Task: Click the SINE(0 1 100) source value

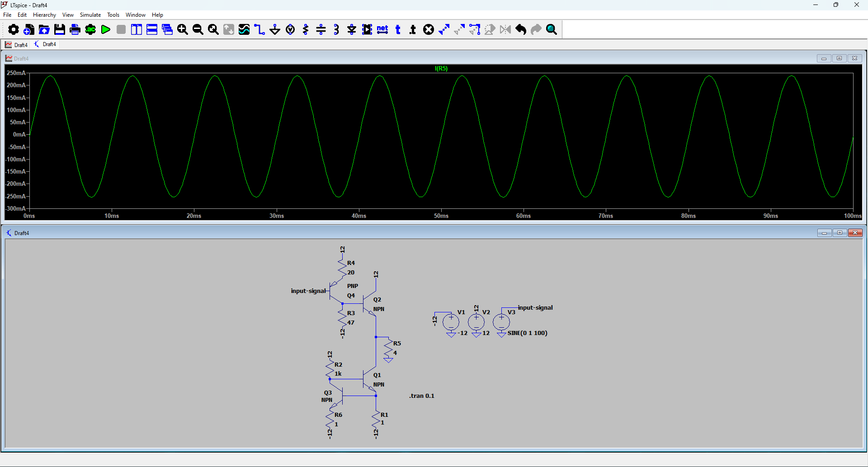Action: point(527,333)
